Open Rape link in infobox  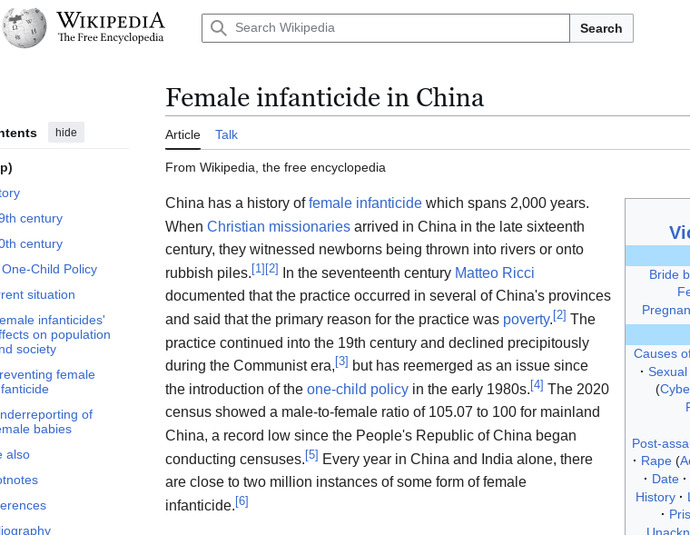coord(656,461)
